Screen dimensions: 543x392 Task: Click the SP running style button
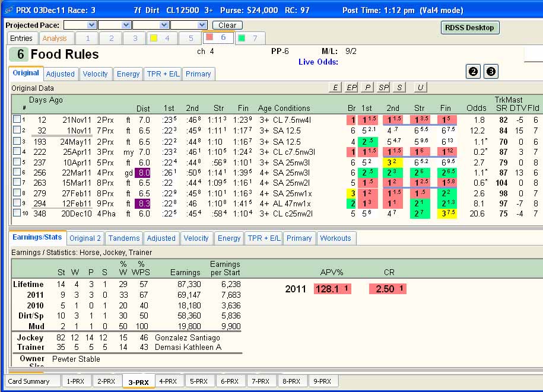coord(383,88)
